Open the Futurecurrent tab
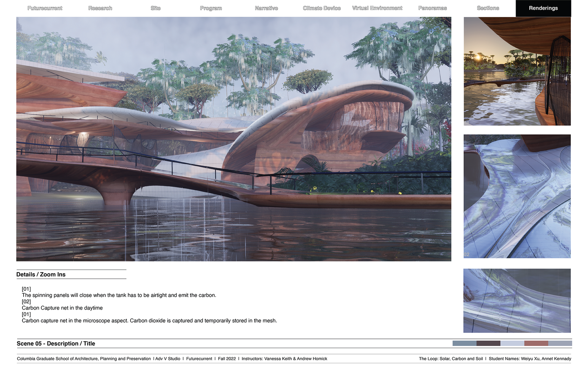Viewport: 588px width, 380px height. click(x=45, y=8)
